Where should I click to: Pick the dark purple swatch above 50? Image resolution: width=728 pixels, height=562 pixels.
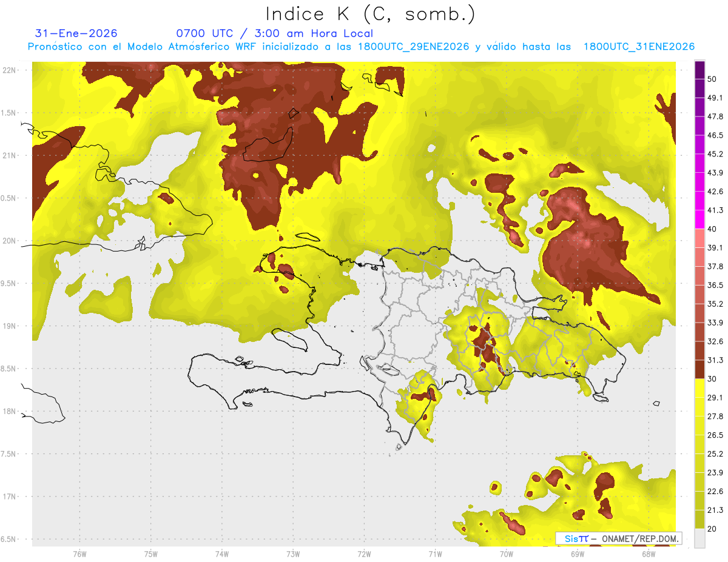click(x=699, y=70)
